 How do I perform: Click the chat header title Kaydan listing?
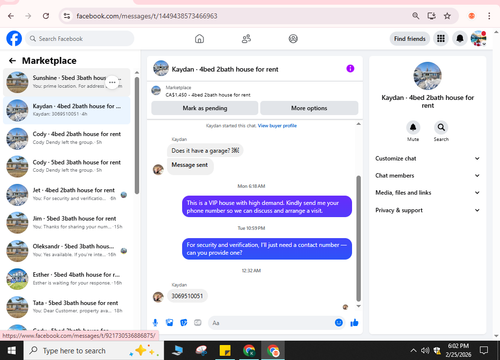click(x=225, y=69)
